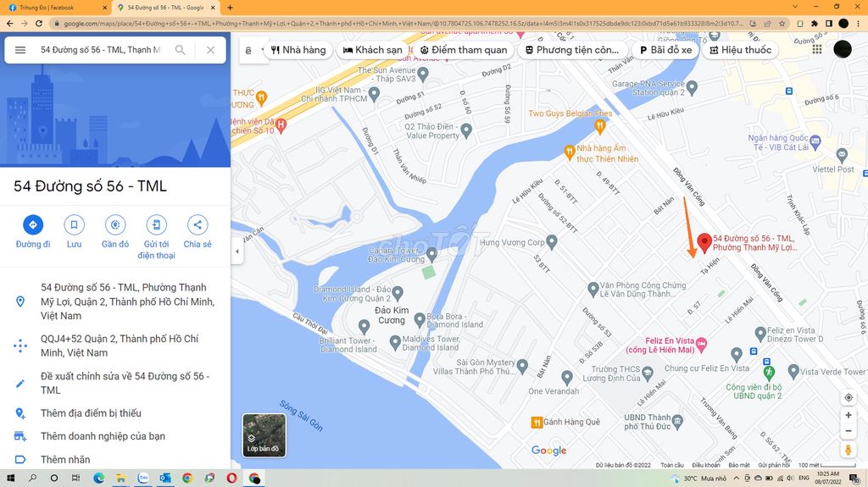This screenshot has width=868, height=487.
Task: Open Windows taskbar search
Action: tap(32, 478)
